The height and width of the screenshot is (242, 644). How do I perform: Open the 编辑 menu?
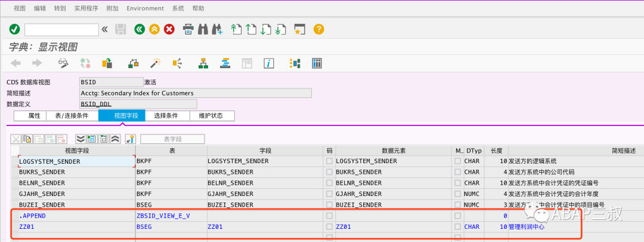click(x=40, y=8)
